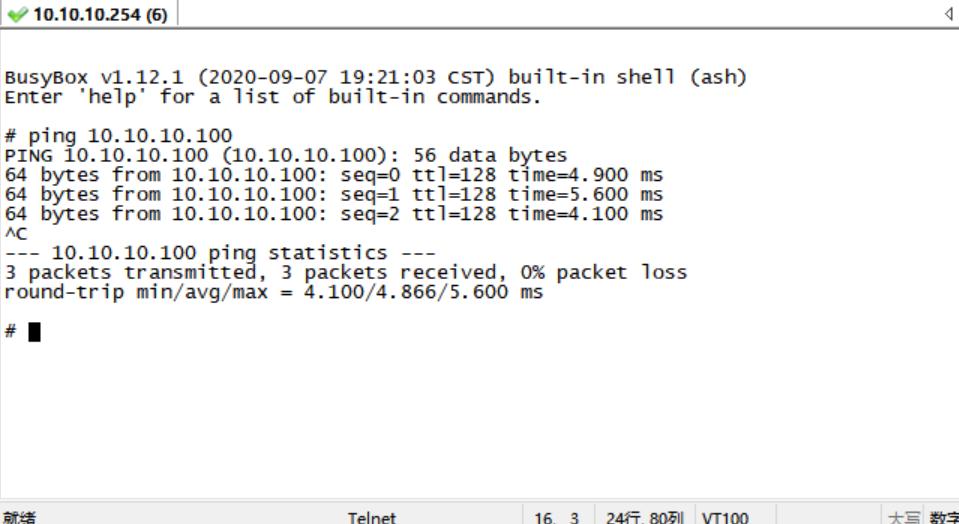Click the 24行 80列 terminal size indicator

(644, 517)
